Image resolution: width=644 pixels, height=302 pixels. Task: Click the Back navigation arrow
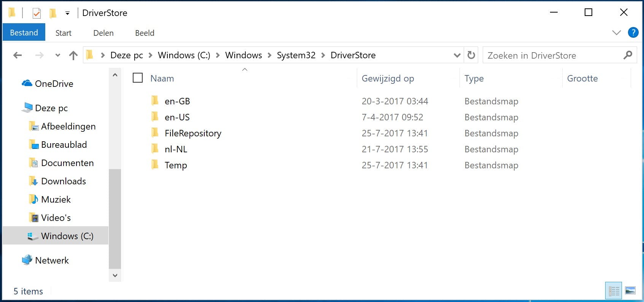(17, 56)
